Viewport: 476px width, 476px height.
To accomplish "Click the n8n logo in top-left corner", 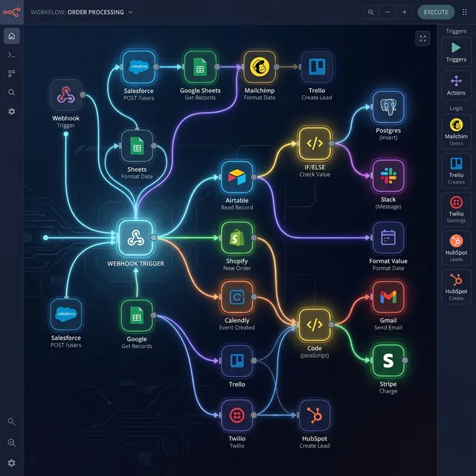I will tap(12, 12).
